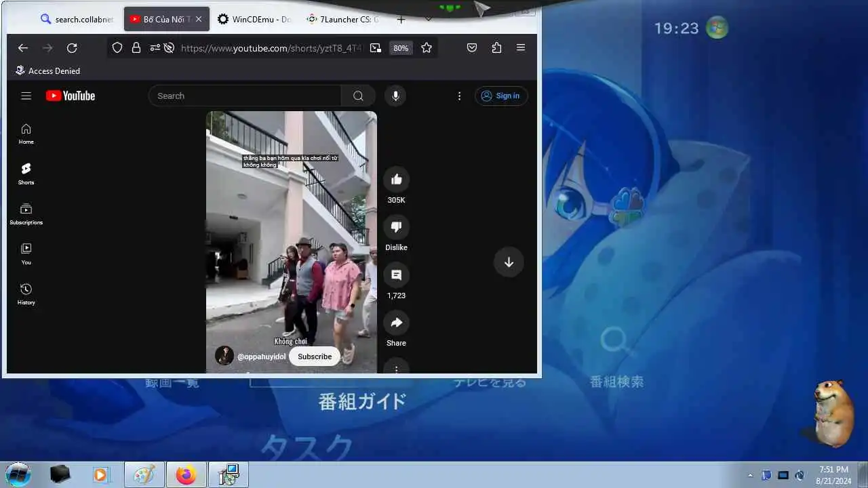Dislike this Short
This screenshot has width=868, height=488.
(x=397, y=227)
